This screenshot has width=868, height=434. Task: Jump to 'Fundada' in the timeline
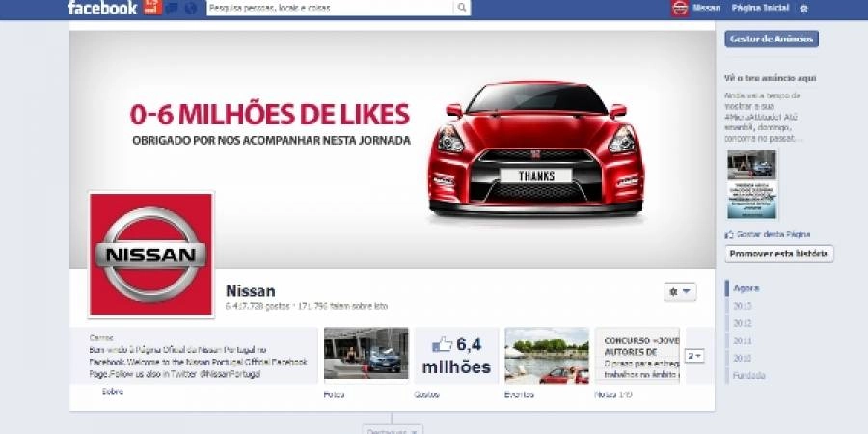749,376
